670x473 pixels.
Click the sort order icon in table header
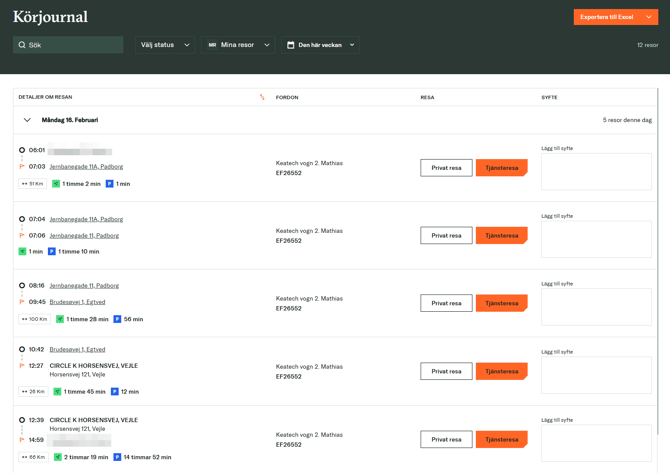pyautogui.click(x=262, y=97)
